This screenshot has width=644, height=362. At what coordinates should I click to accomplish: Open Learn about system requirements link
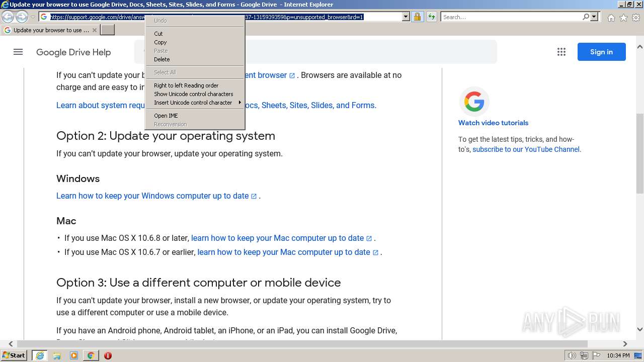(101, 105)
